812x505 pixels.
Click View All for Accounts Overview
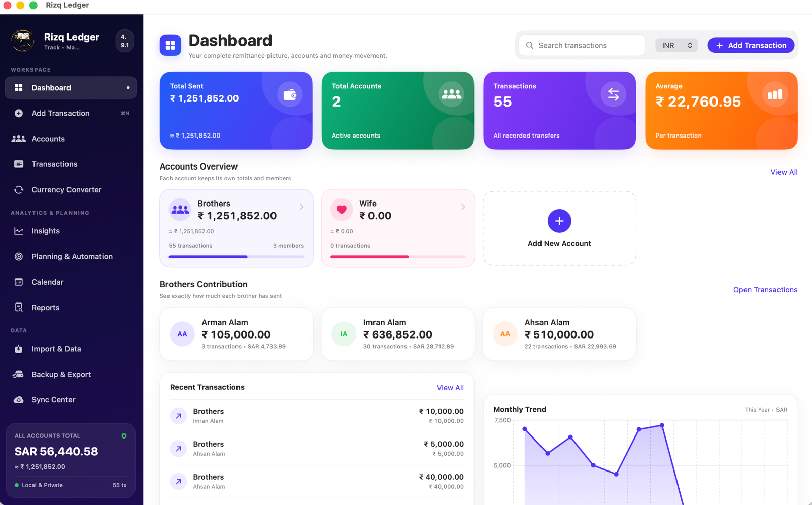pos(784,172)
